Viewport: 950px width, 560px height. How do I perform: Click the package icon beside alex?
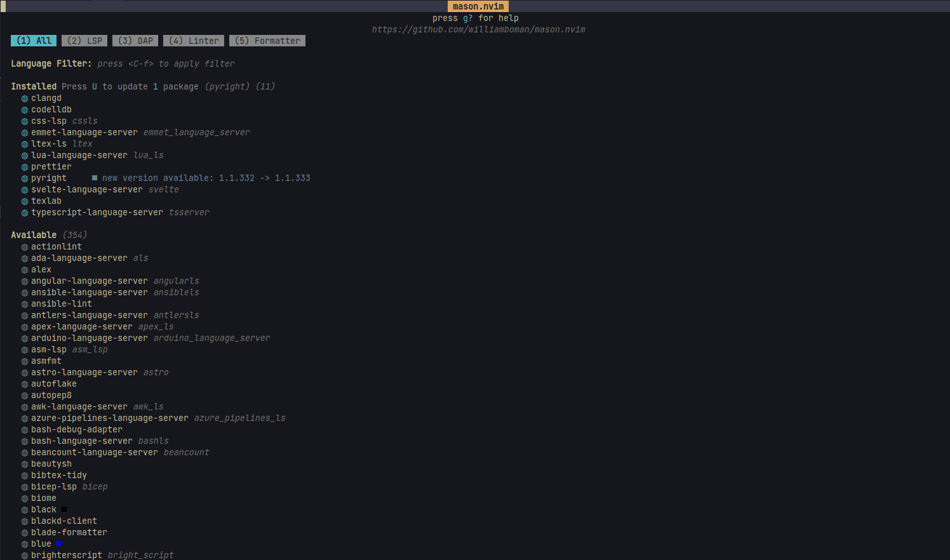coord(25,270)
